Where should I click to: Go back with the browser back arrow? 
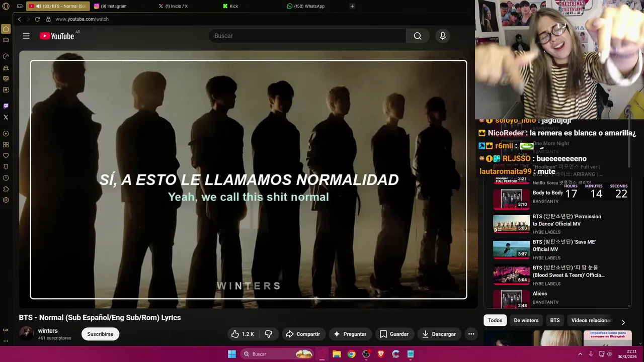coord(19,19)
